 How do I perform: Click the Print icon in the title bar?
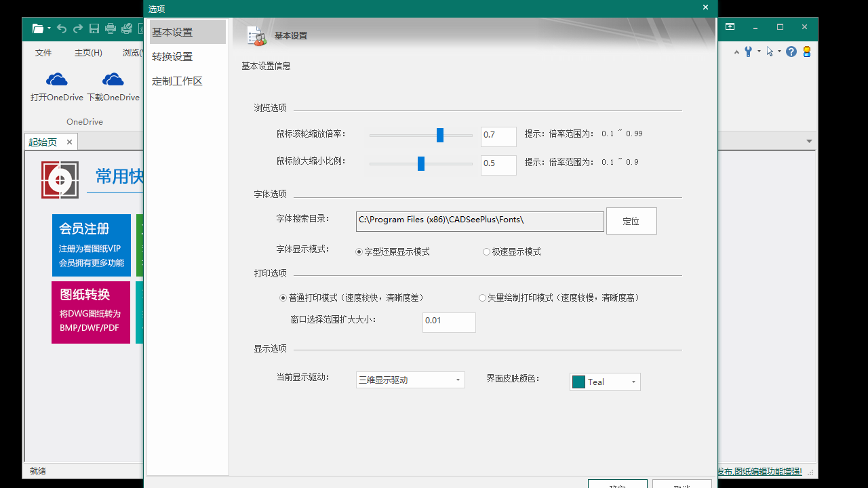pos(109,28)
